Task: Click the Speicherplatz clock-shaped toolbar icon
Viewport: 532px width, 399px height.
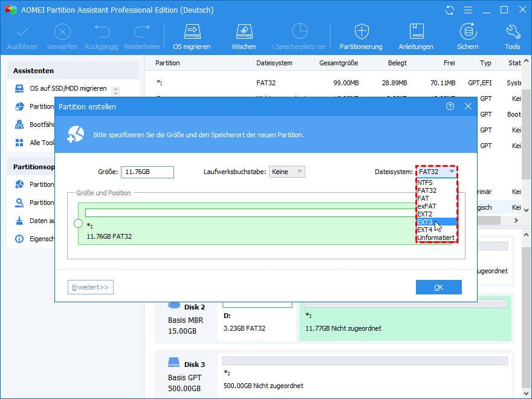Action: point(299,31)
